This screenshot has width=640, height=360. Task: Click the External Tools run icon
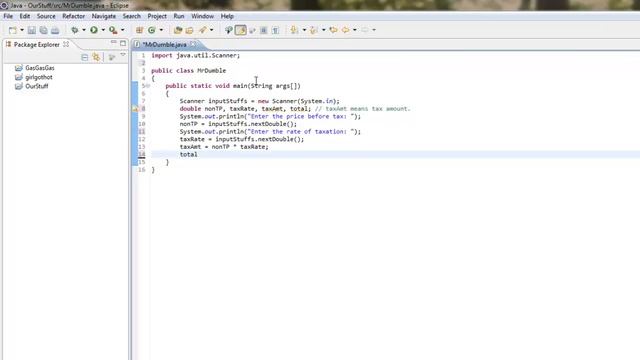click(113, 30)
